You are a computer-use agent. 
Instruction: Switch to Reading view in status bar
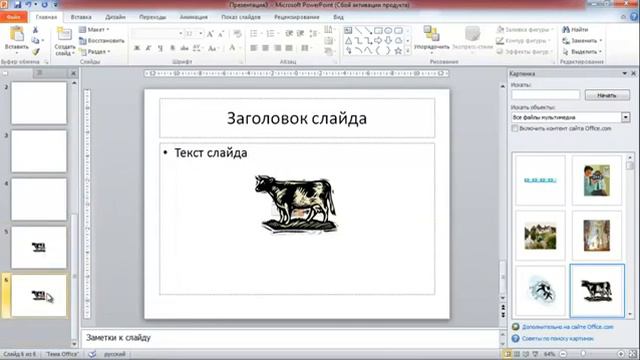526,354
